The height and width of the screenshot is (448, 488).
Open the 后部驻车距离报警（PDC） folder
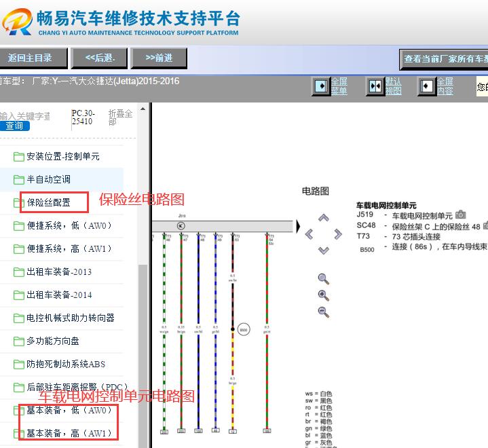71,387
